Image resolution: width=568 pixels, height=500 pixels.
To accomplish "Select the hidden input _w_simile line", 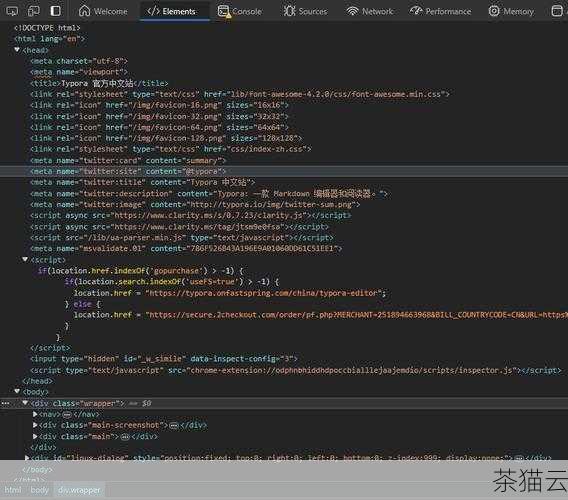I will click(x=164, y=359).
